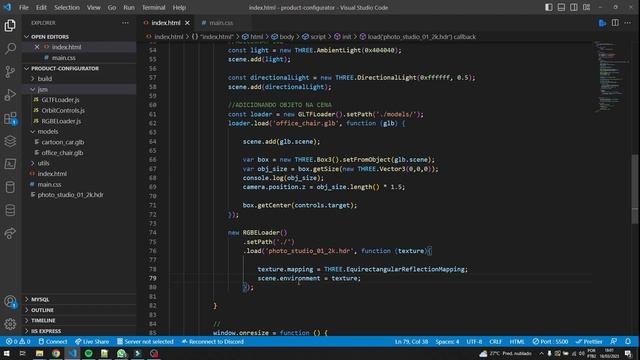Screen dimensions: 640x360
Task: Click the code minimap overview
Action: (x=611, y=76)
